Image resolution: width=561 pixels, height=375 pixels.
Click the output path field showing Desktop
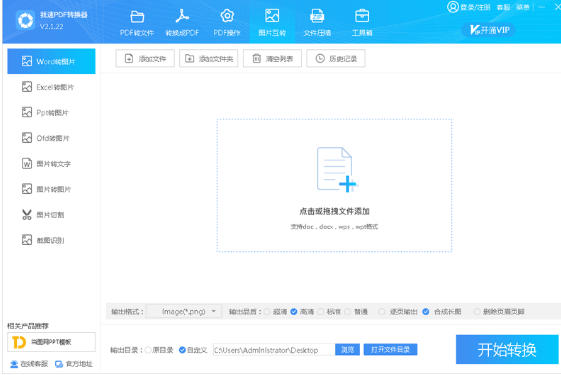(x=273, y=350)
